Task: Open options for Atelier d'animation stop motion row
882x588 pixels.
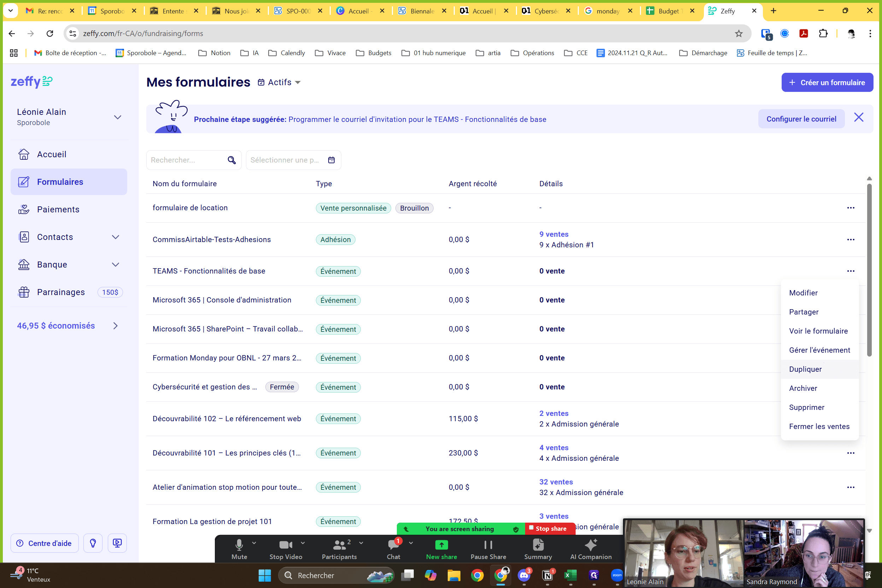Action: click(851, 487)
